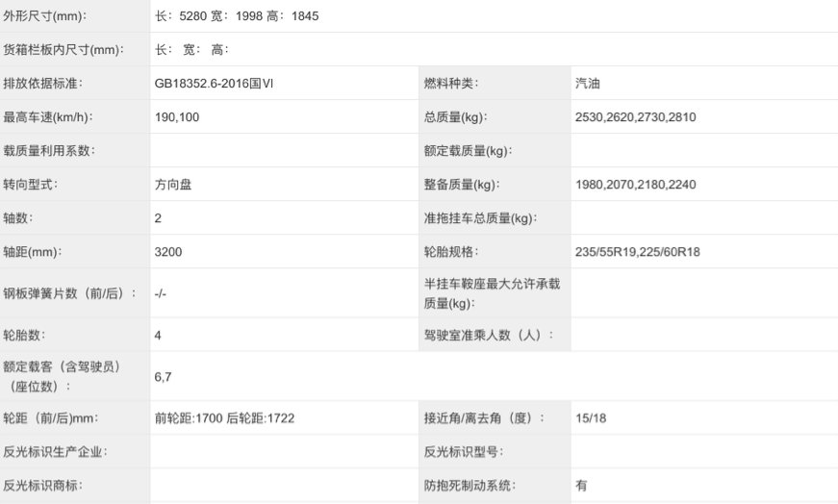Image resolution: width=838 pixels, height=504 pixels.
Task: Click the 钢板弹簧片数(前/后) label
Action: click(x=69, y=292)
